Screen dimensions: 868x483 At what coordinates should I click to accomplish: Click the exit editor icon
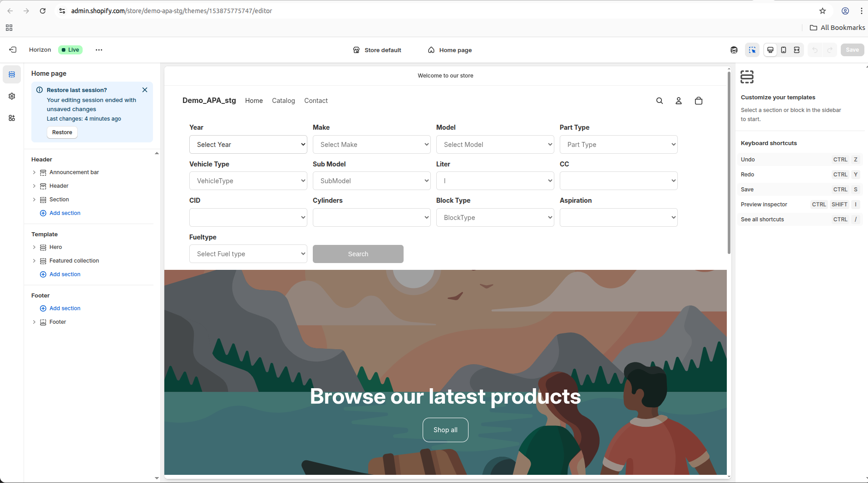tap(13, 50)
